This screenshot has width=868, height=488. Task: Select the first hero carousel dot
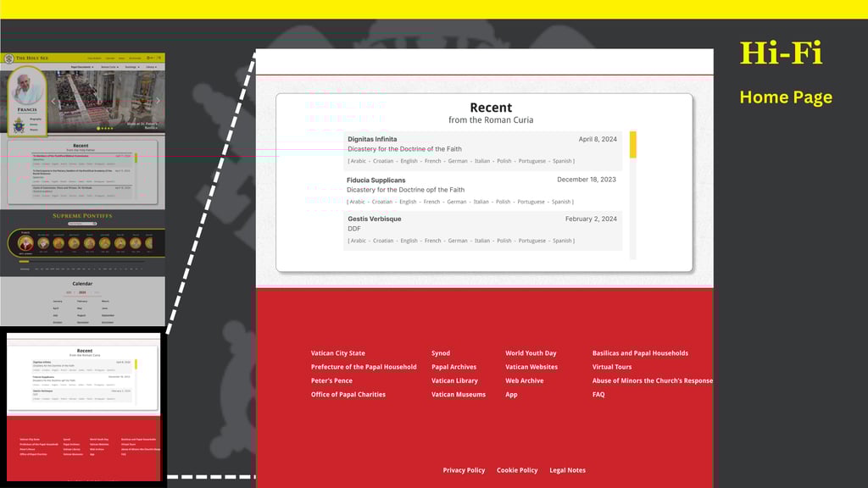(98, 129)
